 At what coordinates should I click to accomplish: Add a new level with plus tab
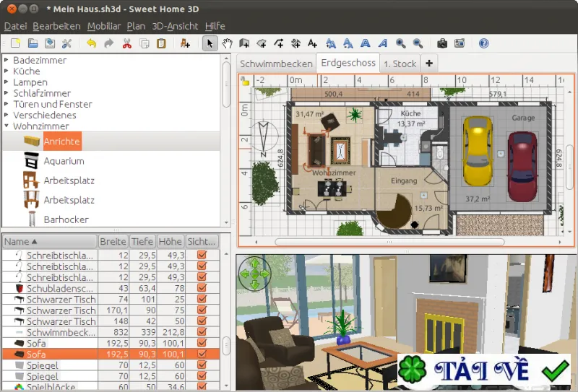pyautogui.click(x=428, y=64)
